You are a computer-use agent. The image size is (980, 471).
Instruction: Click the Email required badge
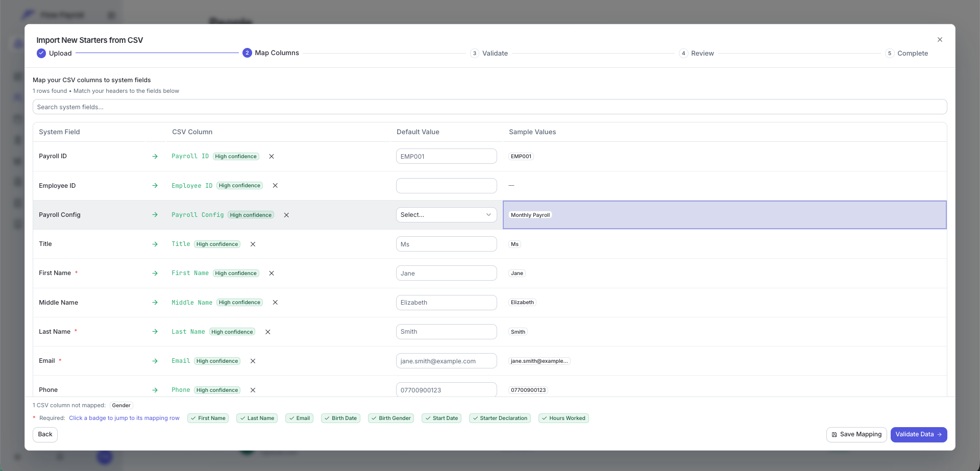point(299,418)
